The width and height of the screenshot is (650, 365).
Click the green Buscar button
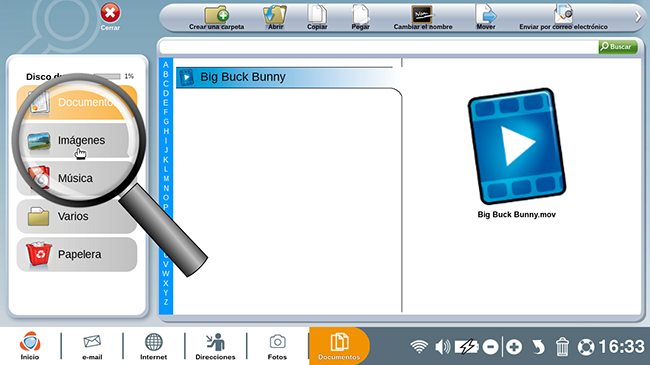(x=618, y=47)
